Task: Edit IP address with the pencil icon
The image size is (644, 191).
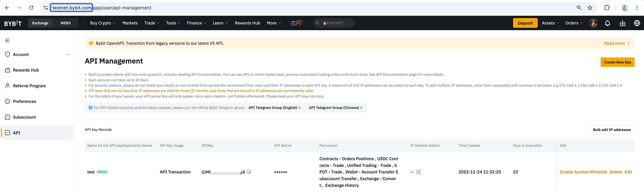Action: click(418, 172)
